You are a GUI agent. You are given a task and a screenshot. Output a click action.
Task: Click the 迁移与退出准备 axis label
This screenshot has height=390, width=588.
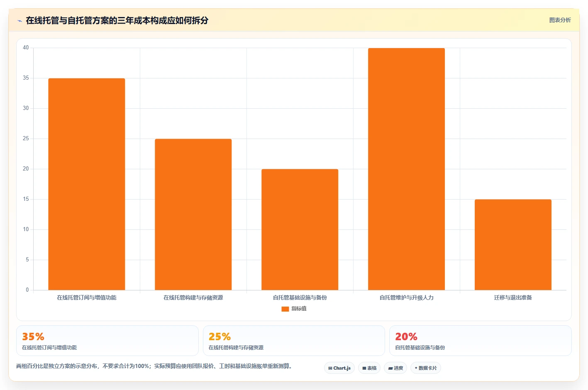(513, 297)
